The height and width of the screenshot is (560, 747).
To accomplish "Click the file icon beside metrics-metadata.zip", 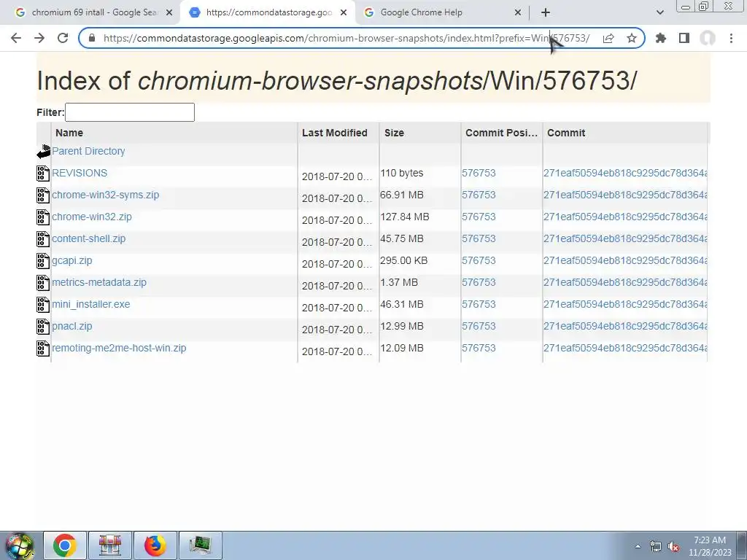I will 43,283.
